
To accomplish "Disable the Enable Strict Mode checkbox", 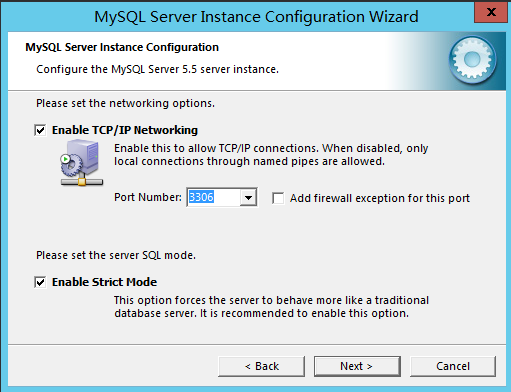I will [40, 282].
